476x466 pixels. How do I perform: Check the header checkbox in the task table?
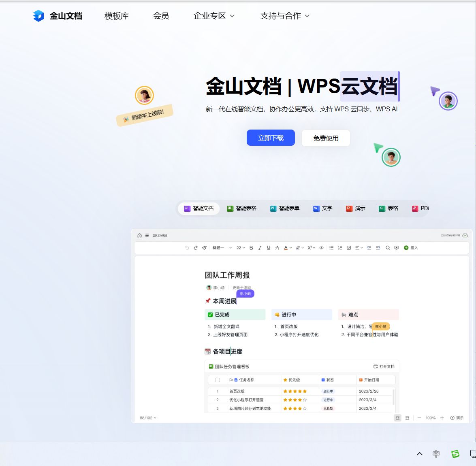click(x=218, y=380)
